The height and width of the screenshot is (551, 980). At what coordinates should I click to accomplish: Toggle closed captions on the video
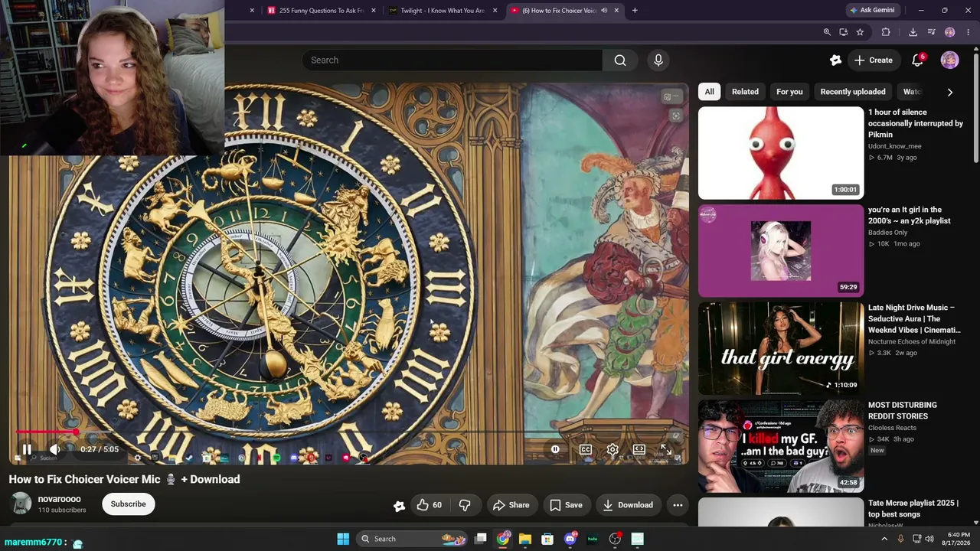click(586, 449)
